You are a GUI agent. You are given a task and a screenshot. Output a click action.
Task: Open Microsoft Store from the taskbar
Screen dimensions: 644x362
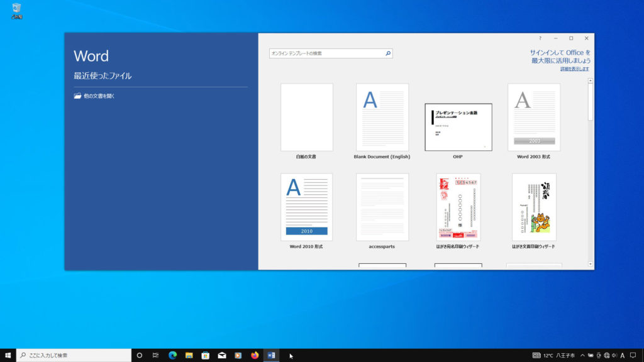pyautogui.click(x=205, y=355)
